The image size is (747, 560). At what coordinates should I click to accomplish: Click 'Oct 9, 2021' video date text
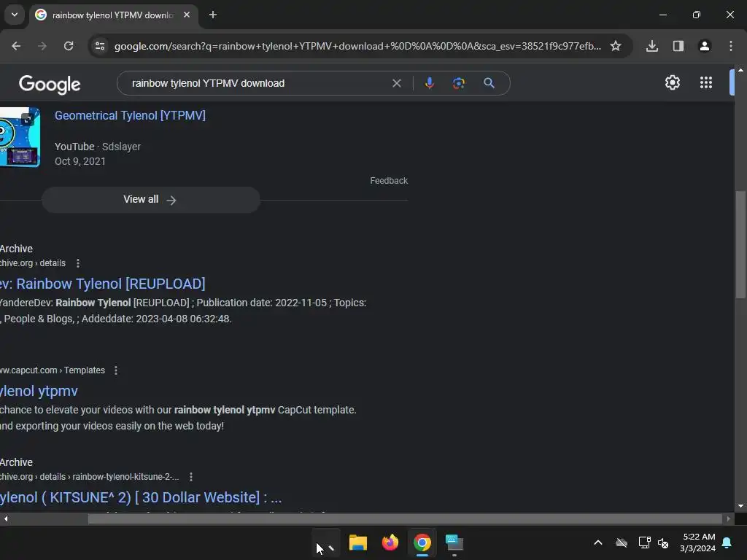point(80,161)
